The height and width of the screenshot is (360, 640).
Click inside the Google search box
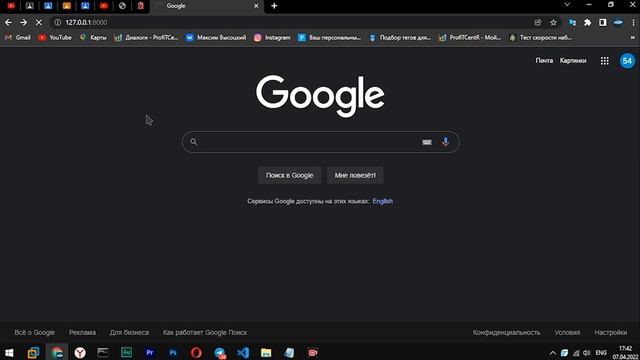[x=320, y=142]
